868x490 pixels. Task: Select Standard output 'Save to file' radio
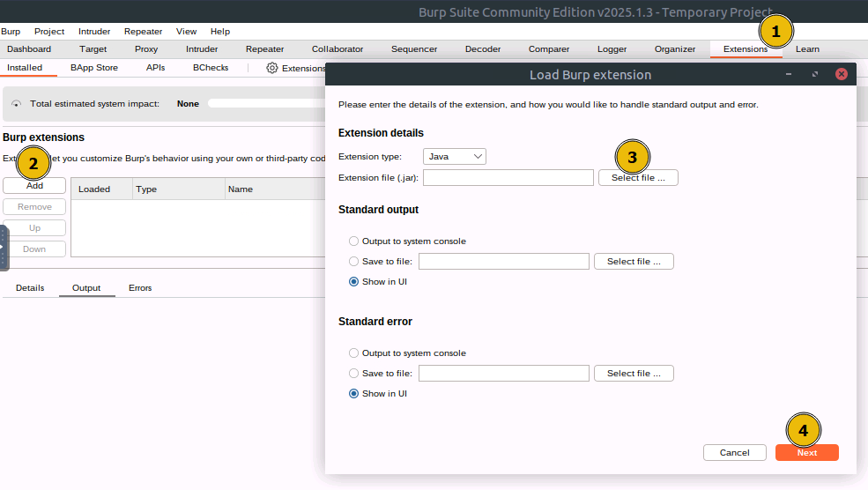pyautogui.click(x=353, y=262)
